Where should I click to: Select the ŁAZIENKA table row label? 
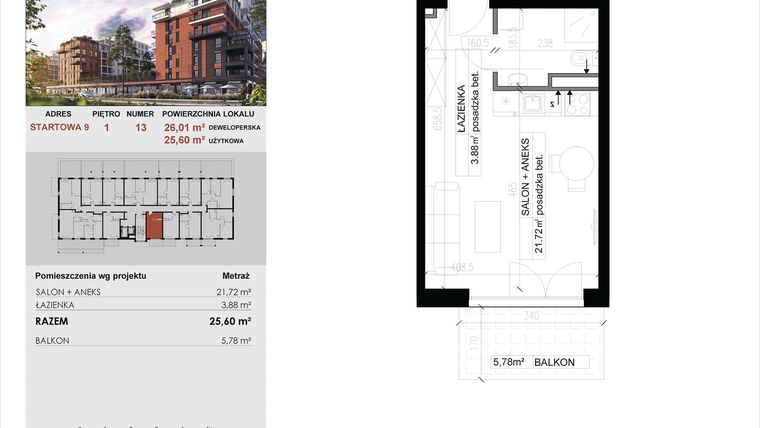55,305
